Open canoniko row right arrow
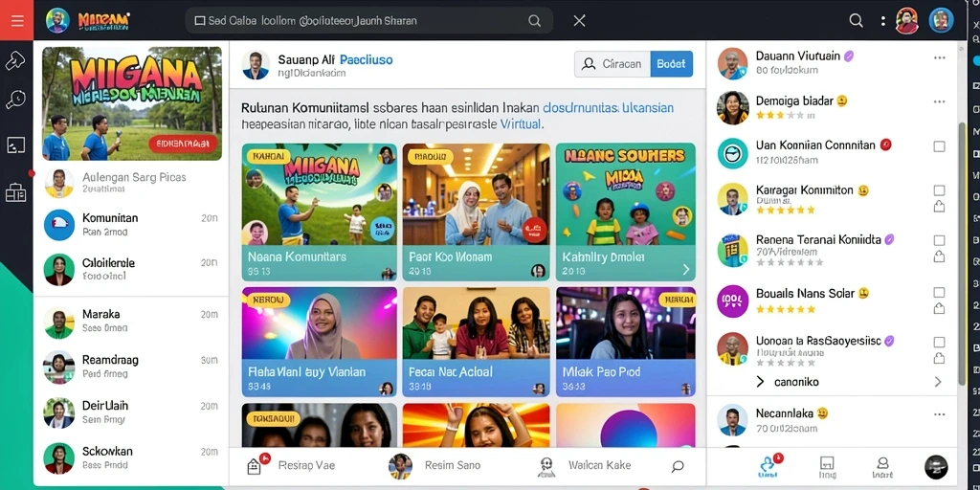The width and height of the screenshot is (980, 490). 938,382
